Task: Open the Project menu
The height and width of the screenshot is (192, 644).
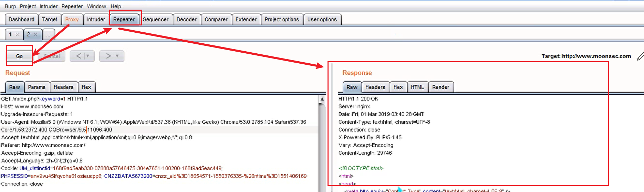Action: (x=28, y=6)
